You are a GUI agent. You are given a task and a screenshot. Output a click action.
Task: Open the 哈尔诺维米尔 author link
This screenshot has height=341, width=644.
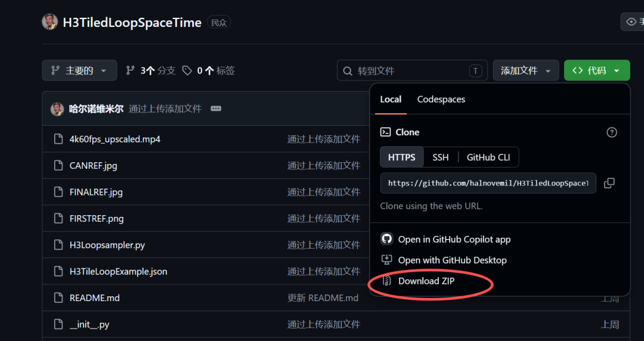coord(96,109)
